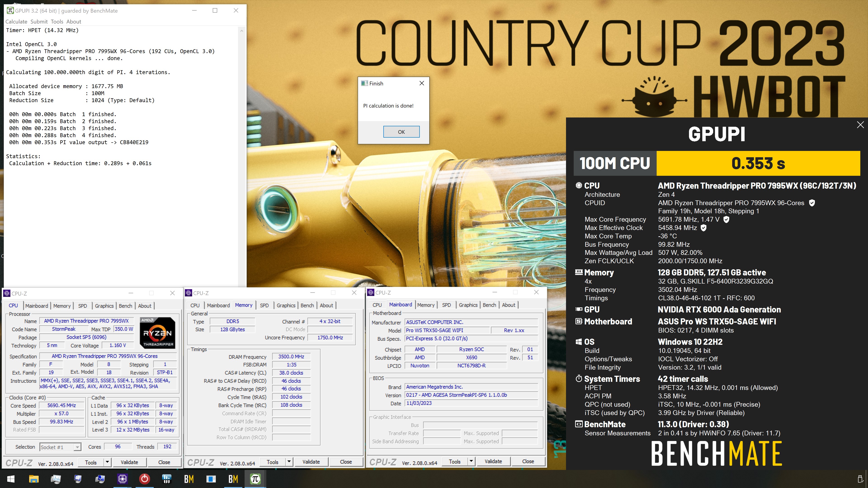
Task: Click the Motherboard icon in BenchMate panel
Action: click(x=579, y=321)
